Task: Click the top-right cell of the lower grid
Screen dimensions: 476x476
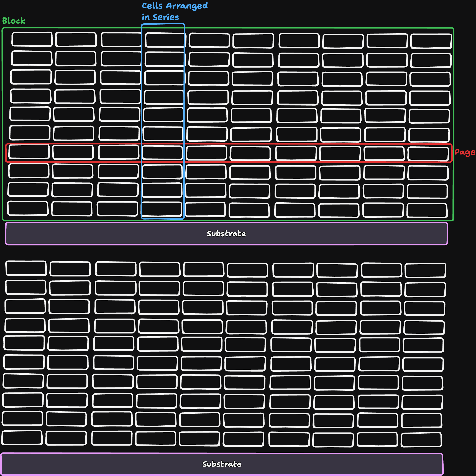Action: click(x=426, y=270)
